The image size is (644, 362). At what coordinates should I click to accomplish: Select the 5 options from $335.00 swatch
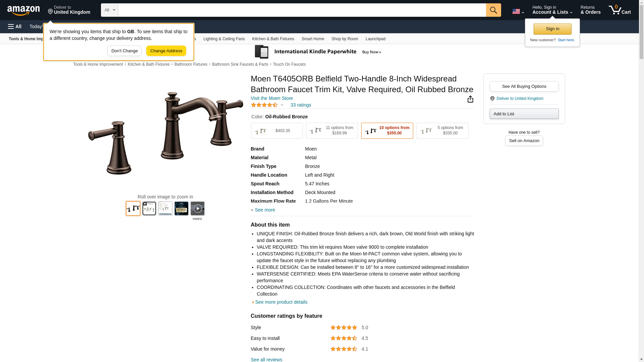442,131
